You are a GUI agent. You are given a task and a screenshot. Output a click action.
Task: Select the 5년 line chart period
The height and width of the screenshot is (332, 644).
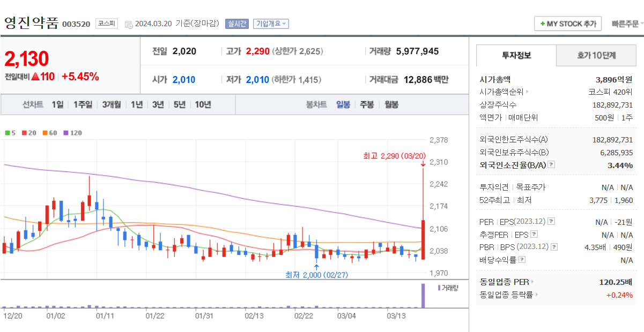tap(179, 104)
